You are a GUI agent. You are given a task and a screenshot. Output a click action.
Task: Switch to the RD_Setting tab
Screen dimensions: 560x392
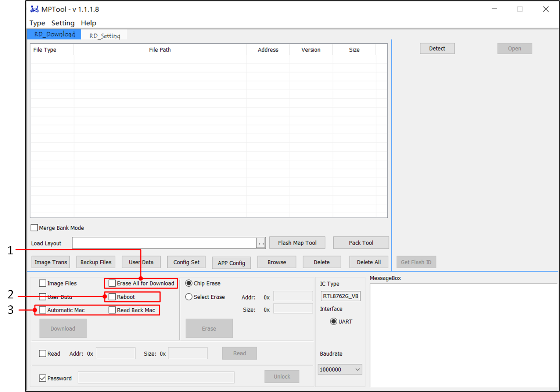(x=105, y=36)
